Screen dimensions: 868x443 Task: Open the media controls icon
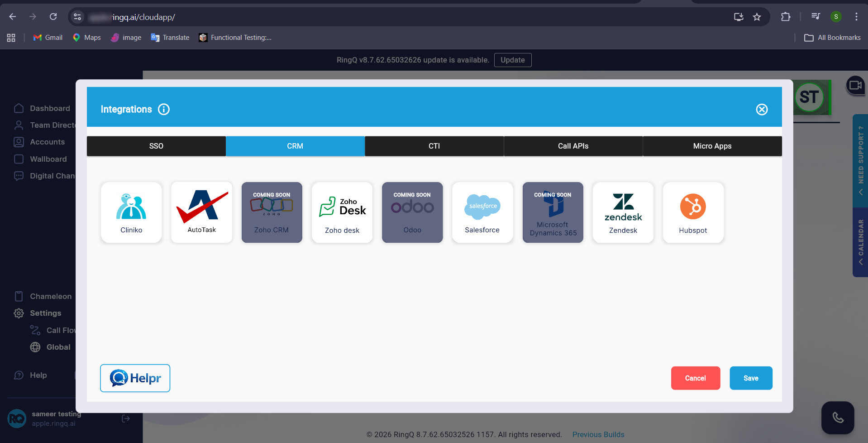pos(816,17)
